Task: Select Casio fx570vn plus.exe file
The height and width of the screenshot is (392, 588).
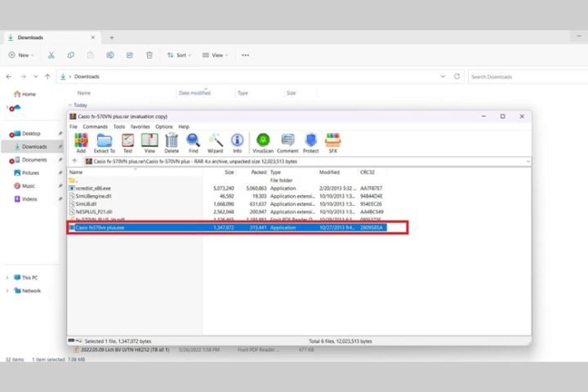Action: [102, 228]
